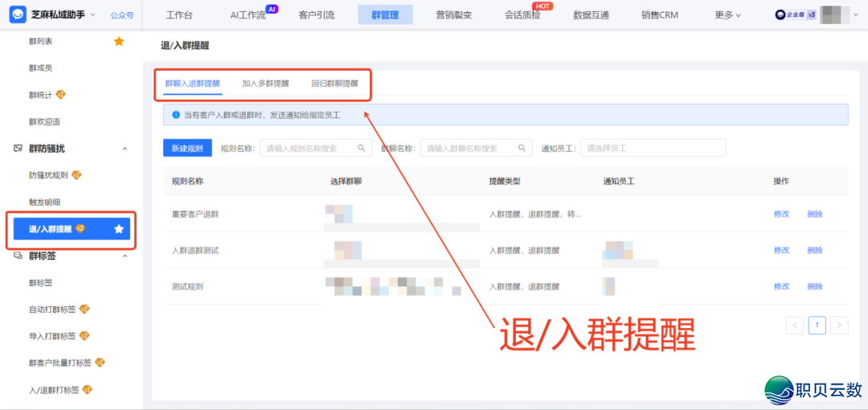Viewport: 868px width, 410px height.
Task: Focus the 规则名称 search input
Action: click(316, 148)
